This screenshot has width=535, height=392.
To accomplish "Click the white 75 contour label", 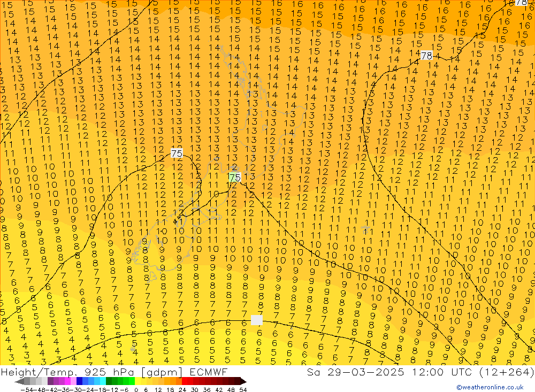I will click(177, 153).
